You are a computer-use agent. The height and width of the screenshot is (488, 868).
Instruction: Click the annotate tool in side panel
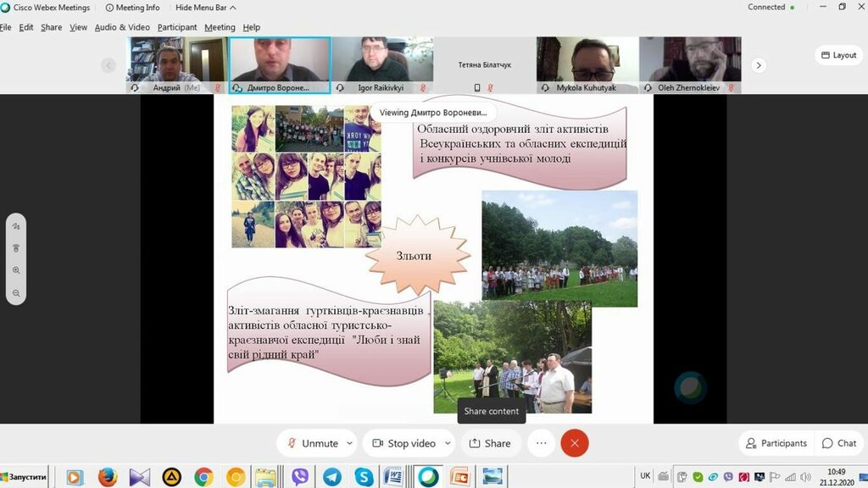(16, 226)
